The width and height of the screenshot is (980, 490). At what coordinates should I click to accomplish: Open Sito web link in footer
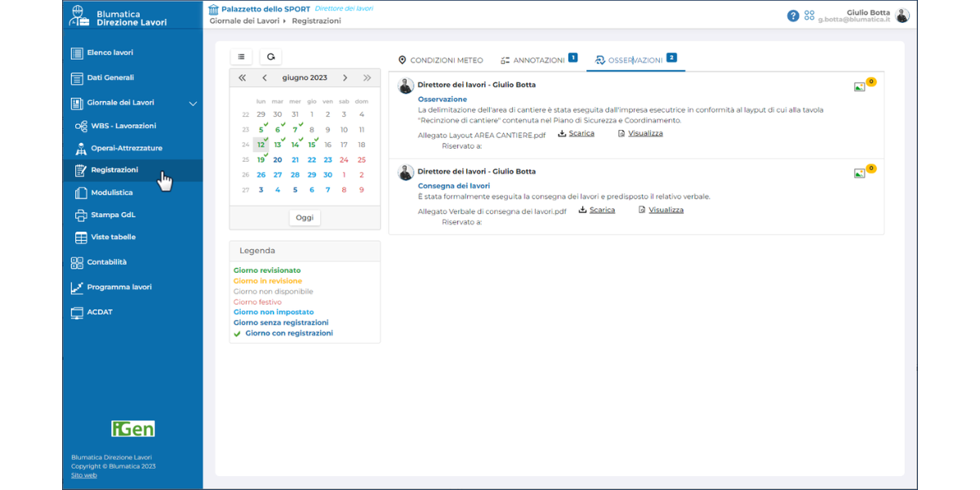pos(84,475)
